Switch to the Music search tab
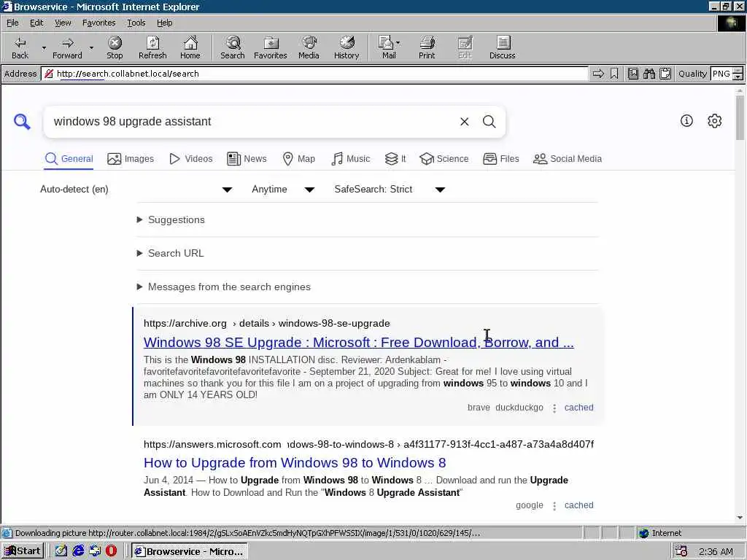Screen dimensions: 747x560 351,159
